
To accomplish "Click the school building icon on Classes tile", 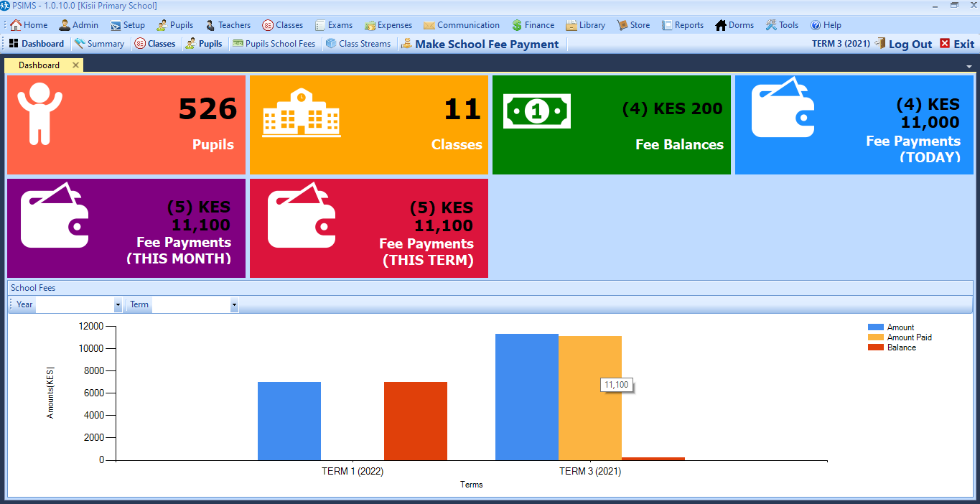I will (x=301, y=113).
